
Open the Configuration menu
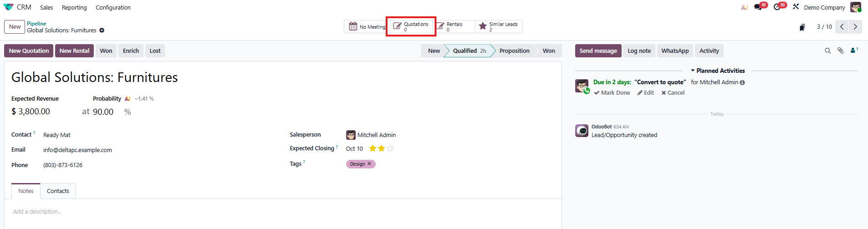point(113,8)
